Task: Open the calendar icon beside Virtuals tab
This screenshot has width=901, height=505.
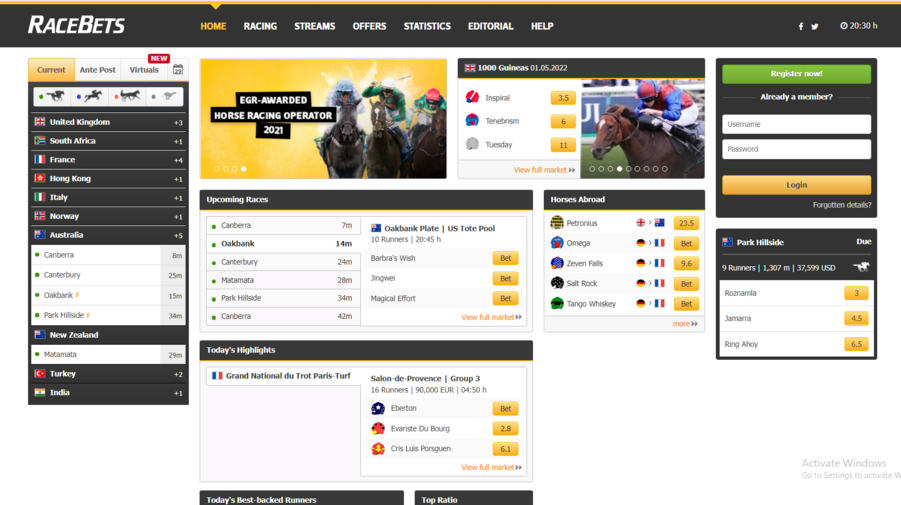Action: (178, 70)
